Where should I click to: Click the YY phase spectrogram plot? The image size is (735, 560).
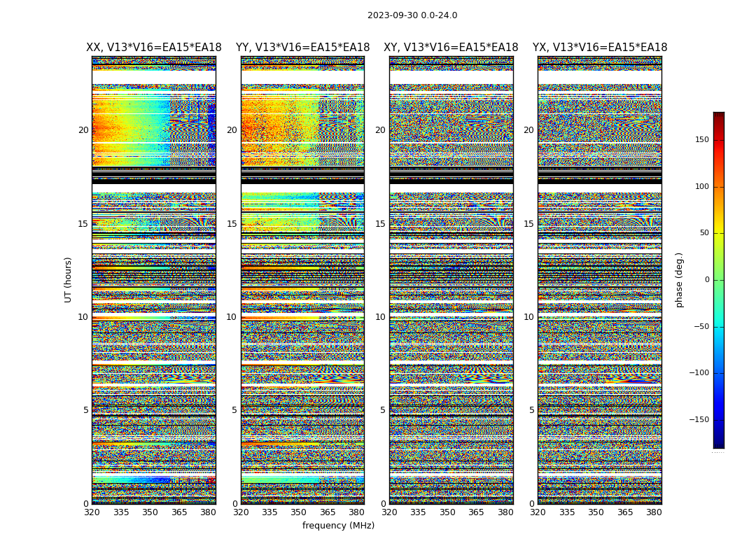click(x=303, y=280)
